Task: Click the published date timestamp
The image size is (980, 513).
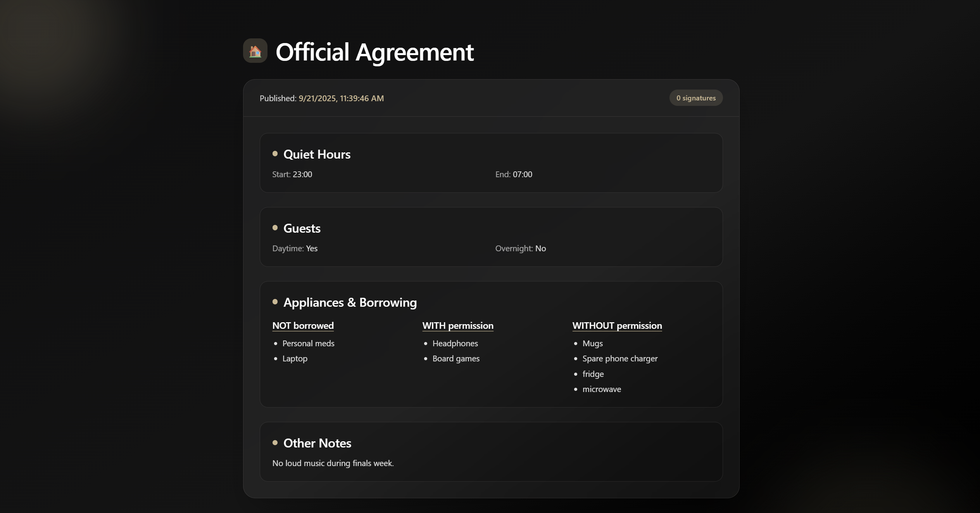Action: pos(341,98)
